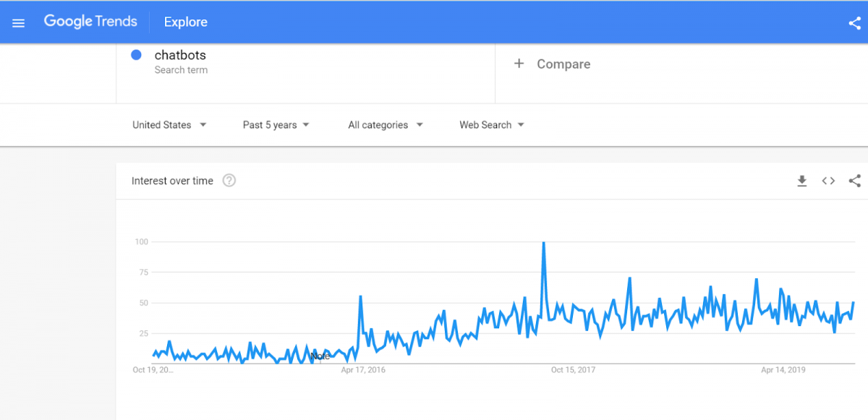Image resolution: width=868 pixels, height=420 pixels.
Task: Click the blue dot beside chatbots
Action: (136, 55)
